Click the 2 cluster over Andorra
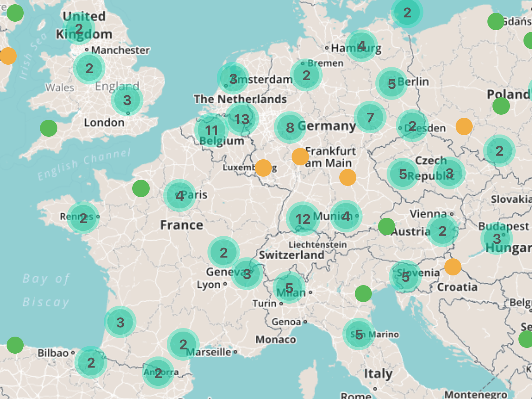 coord(158,373)
